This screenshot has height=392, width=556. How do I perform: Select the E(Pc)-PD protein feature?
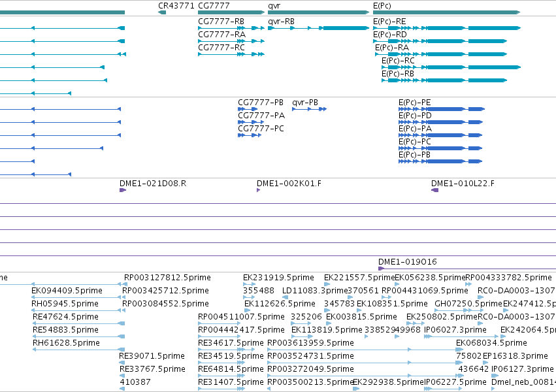pos(441,122)
